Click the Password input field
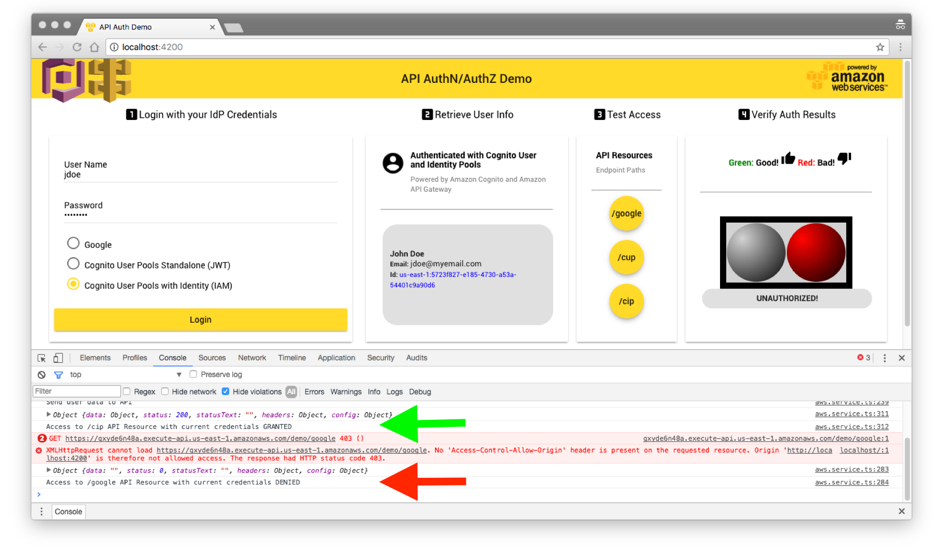Image resolution: width=941 pixels, height=552 pixels. [x=200, y=215]
